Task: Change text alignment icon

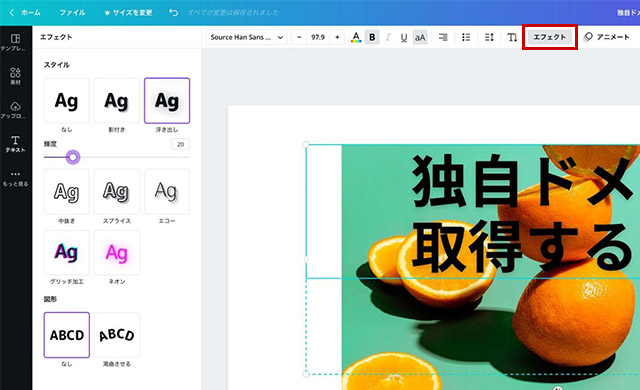Action: pos(443,37)
